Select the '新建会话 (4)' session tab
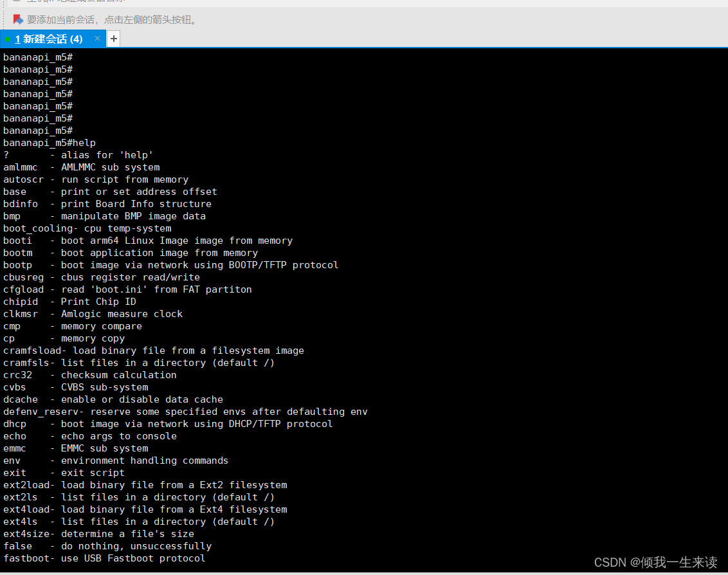The width and height of the screenshot is (728, 575). tap(51, 39)
